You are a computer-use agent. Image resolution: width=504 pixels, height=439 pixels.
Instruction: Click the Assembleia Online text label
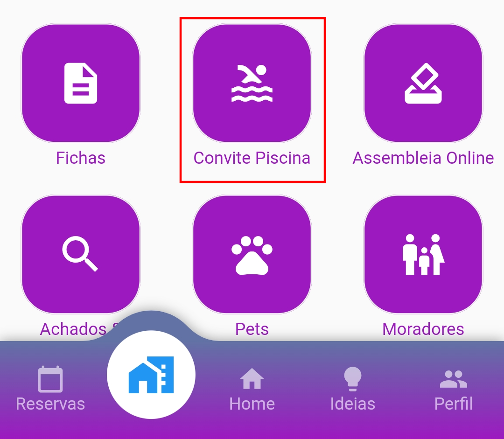tap(423, 158)
